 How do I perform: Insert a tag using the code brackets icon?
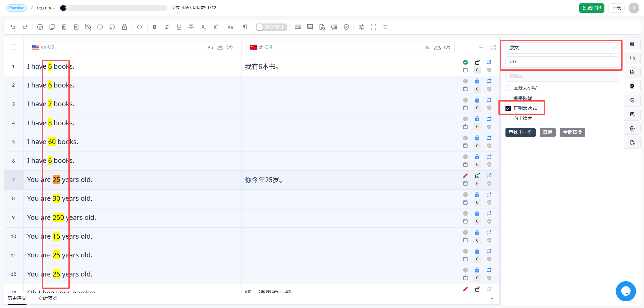140,27
